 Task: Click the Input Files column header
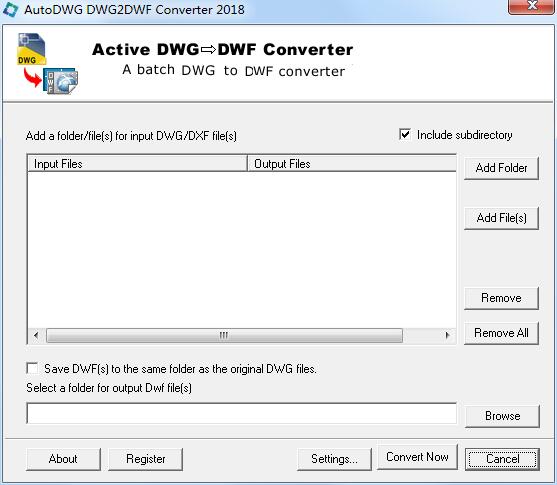(137, 163)
